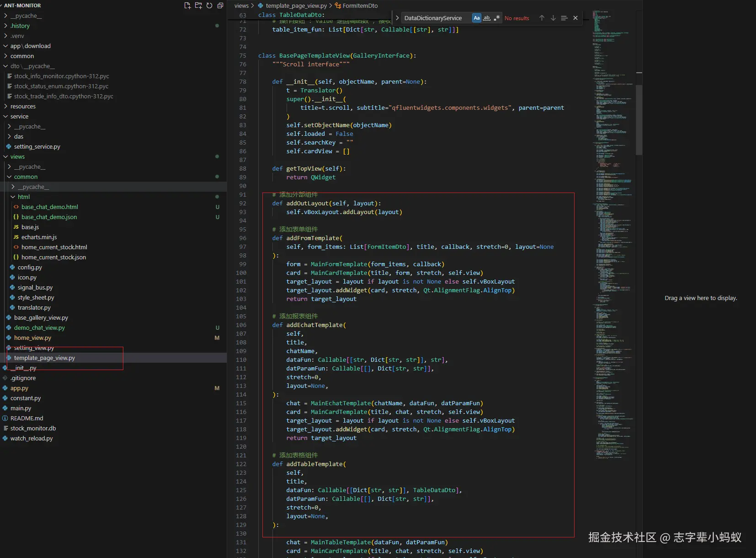
Task: Expand the das folder
Action: click(9, 136)
